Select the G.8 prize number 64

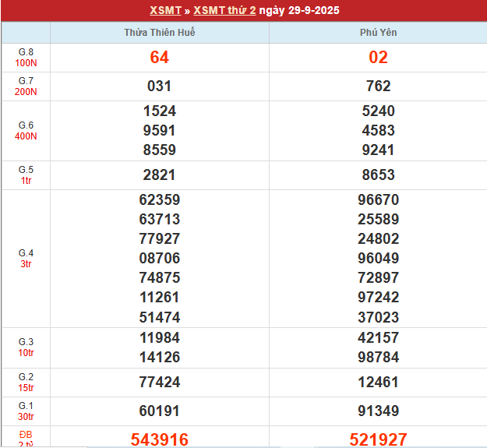pyautogui.click(x=160, y=58)
